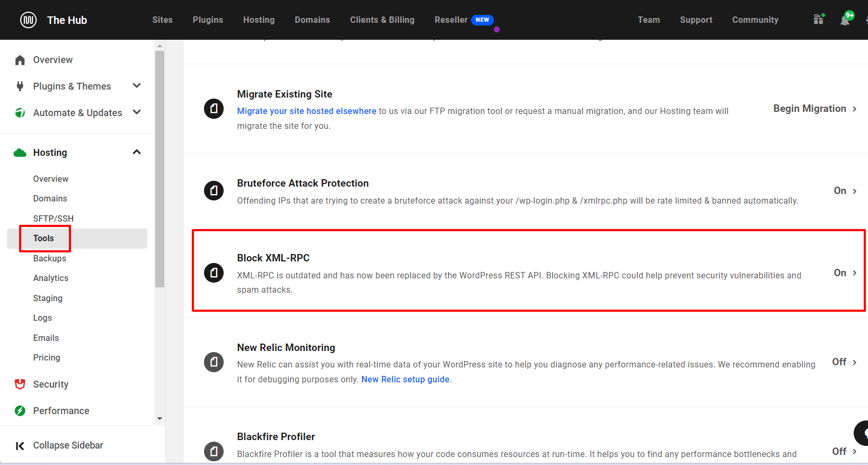The image size is (868, 465).
Task: Toggle Bruteforce Attack Protection On setting
Action: pos(840,190)
